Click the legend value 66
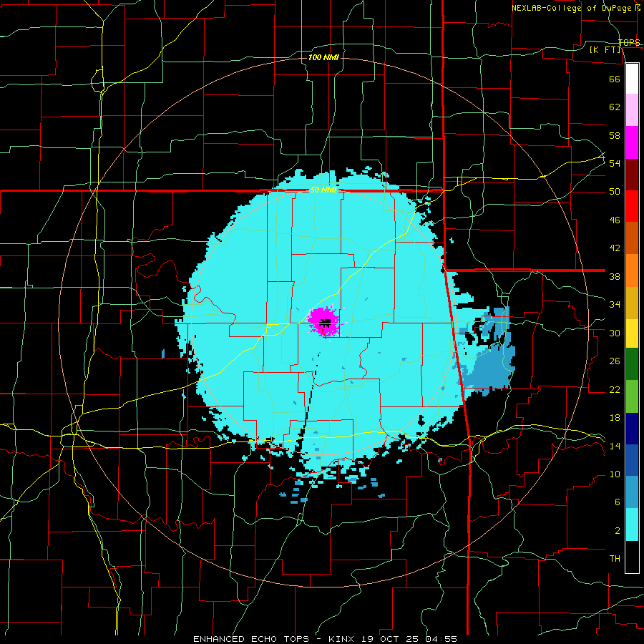The width and height of the screenshot is (644, 644). pos(615,79)
